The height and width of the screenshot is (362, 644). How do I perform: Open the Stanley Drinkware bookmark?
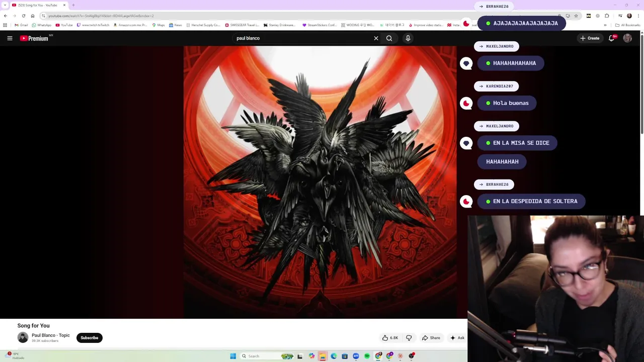tap(280, 25)
